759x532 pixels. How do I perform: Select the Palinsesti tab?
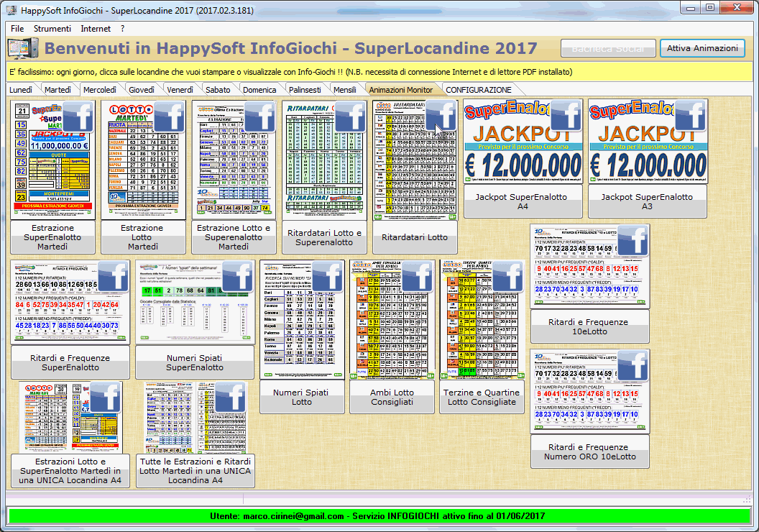[305, 90]
